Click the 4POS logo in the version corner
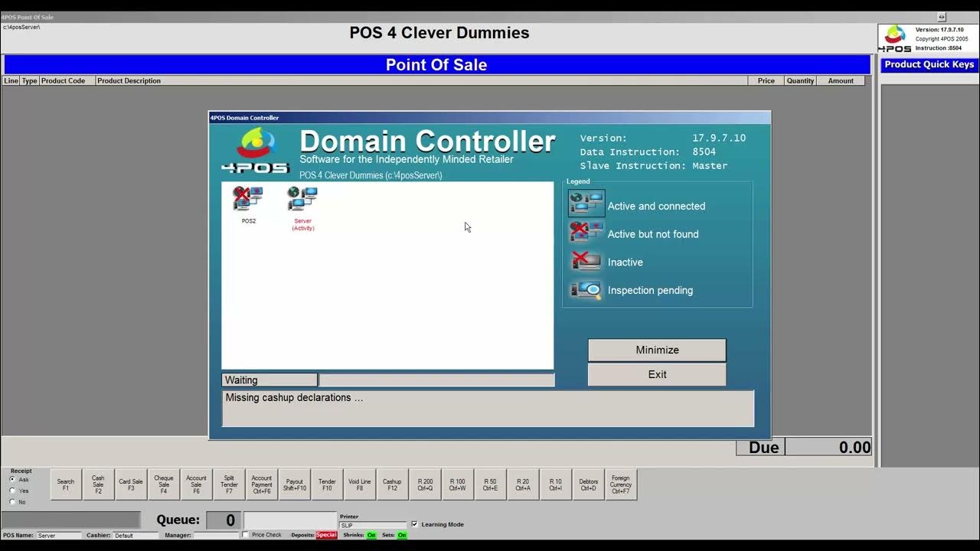 894,39
